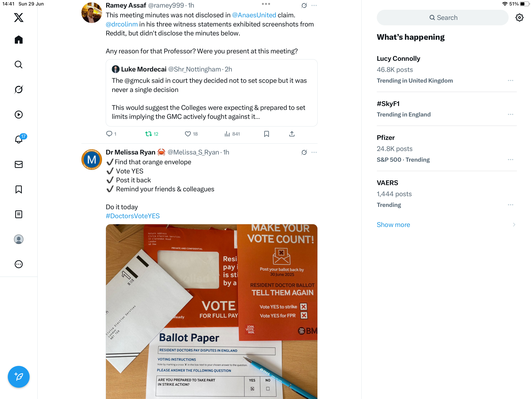Compose a new post with the floating button
The width and height of the screenshot is (532, 399).
18,377
